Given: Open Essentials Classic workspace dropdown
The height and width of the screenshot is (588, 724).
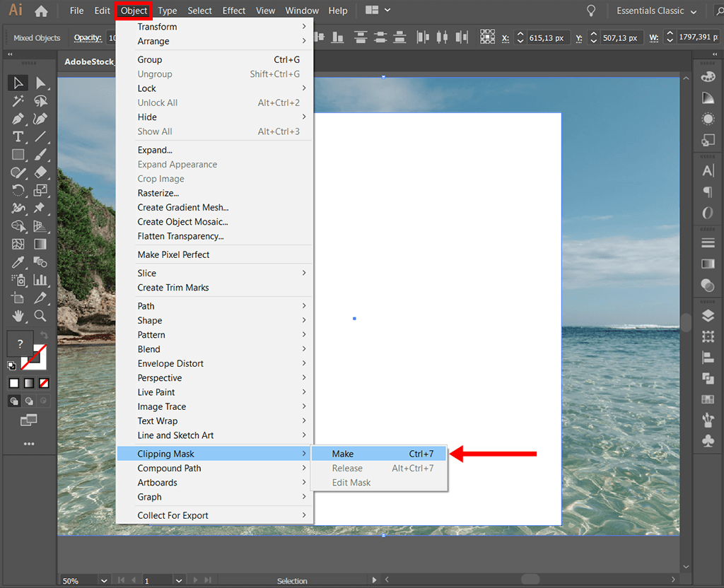Looking at the screenshot, I should pyautogui.click(x=657, y=11).
